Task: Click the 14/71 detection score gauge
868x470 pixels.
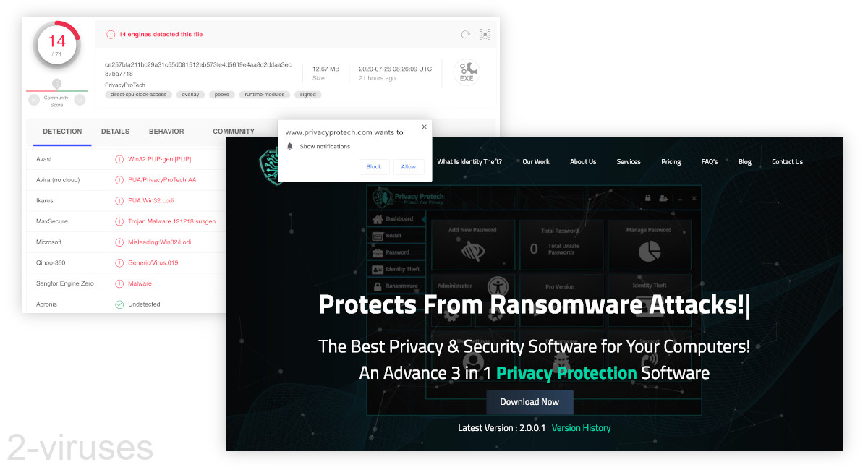Action: pyautogui.click(x=56, y=45)
